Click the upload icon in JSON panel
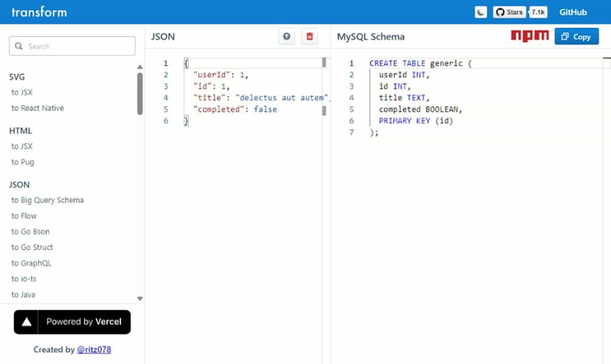 point(287,36)
